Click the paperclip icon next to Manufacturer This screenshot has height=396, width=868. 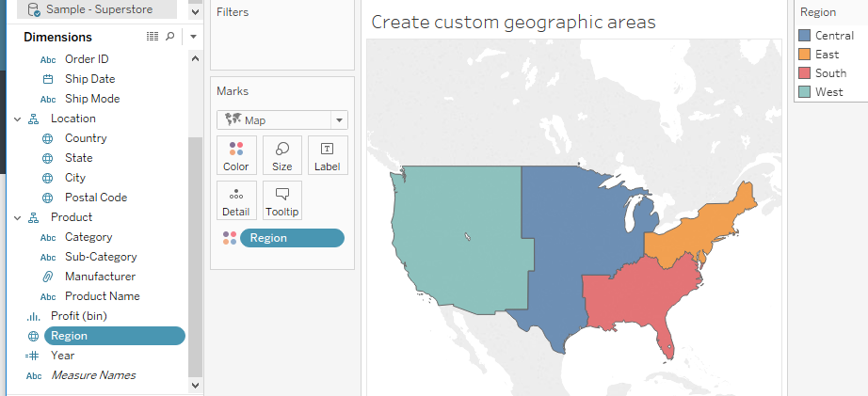click(x=48, y=277)
